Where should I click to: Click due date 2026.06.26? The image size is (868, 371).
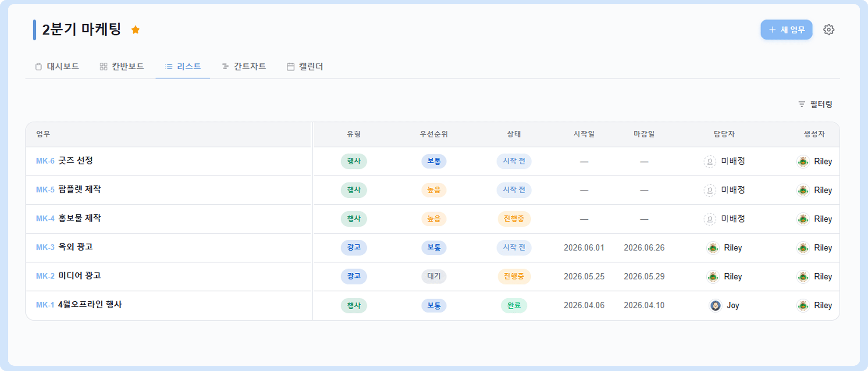pos(644,248)
